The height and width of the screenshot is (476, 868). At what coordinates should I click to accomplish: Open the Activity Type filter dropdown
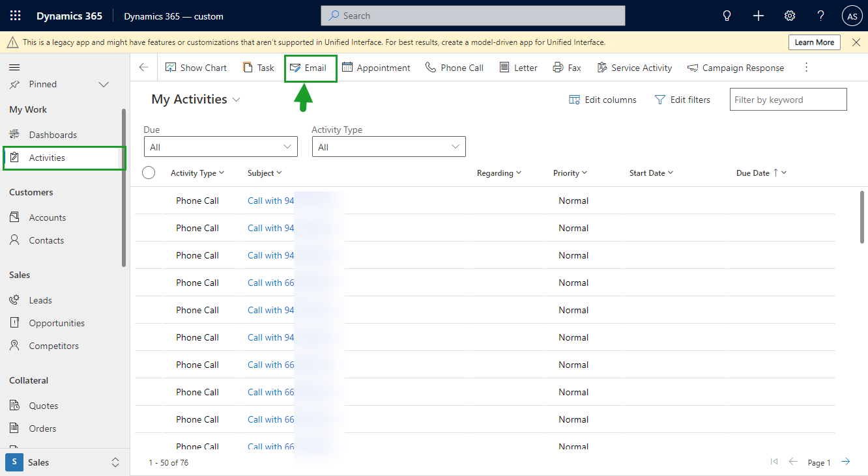tap(388, 147)
